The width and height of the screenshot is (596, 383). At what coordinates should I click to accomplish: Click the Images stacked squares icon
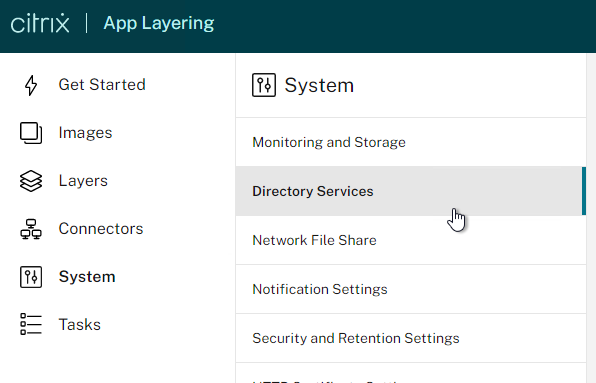[31, 133]
